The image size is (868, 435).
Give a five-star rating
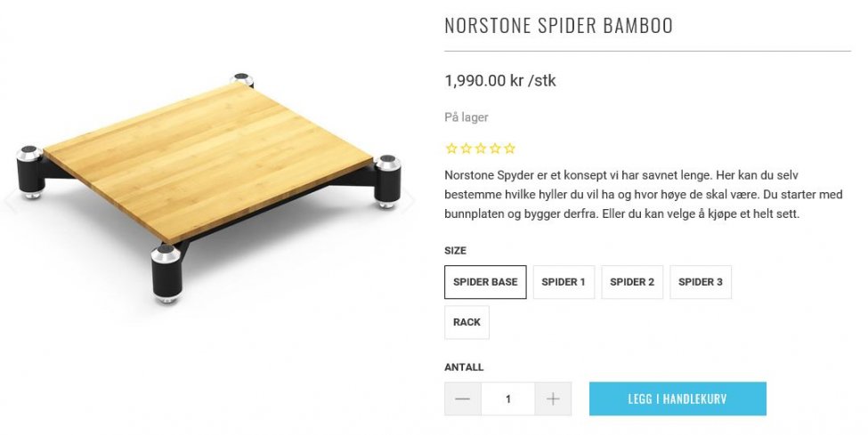[509, 149]
